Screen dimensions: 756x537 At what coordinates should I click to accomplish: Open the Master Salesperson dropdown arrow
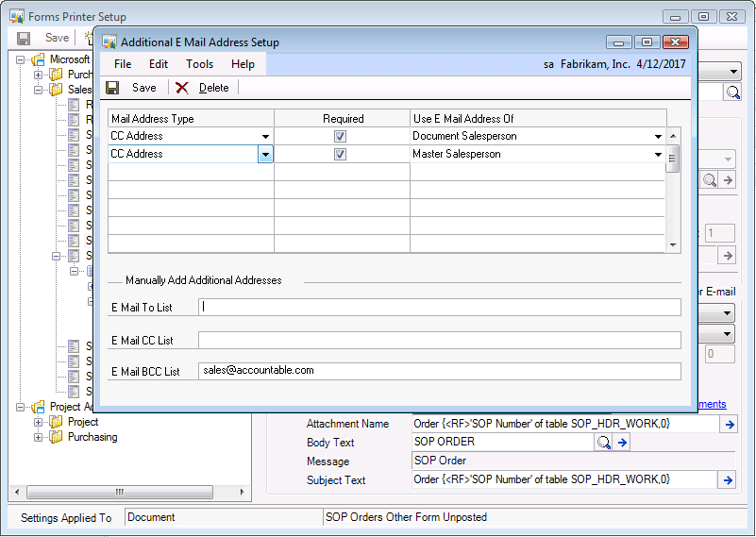pyautogui.click(x=658, y=155)
